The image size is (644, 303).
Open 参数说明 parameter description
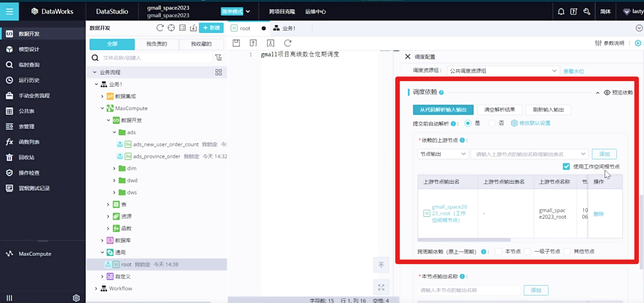pyautogui.click(x=610, y=43)
